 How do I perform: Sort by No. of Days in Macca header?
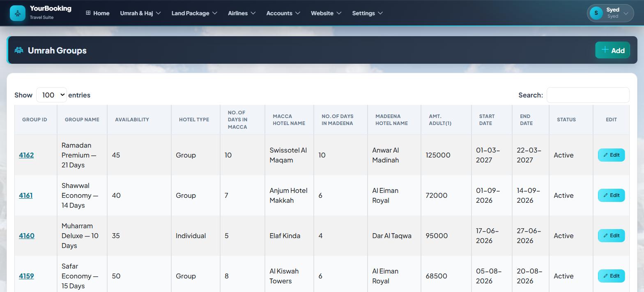pyautogui.click(x=242, y=120)
